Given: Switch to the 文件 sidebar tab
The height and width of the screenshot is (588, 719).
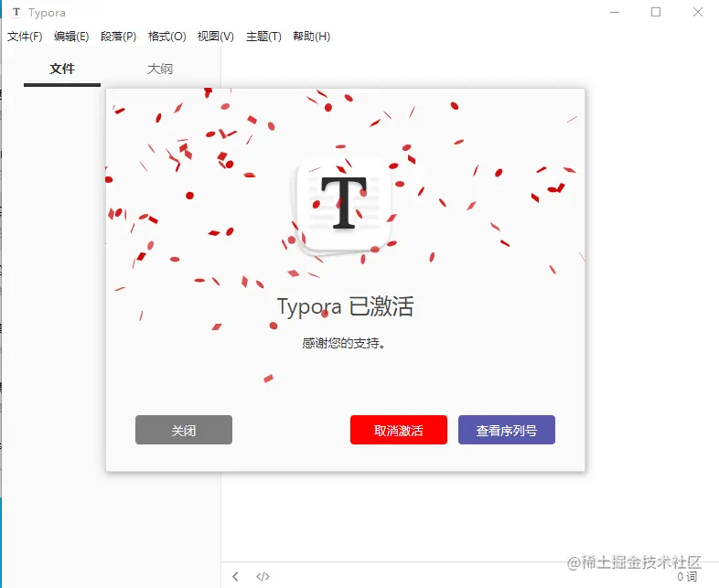Looking at the screenshot, I should [x=62, y=69].
